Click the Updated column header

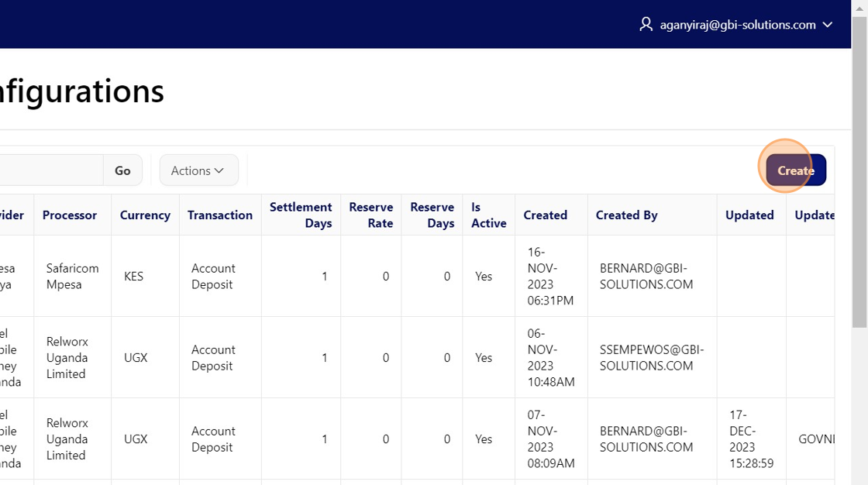pos(749,215)
